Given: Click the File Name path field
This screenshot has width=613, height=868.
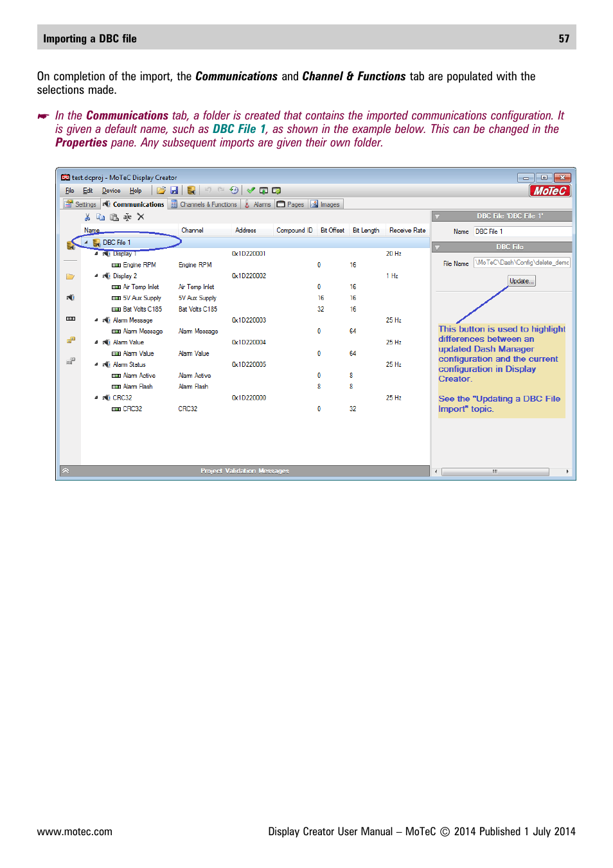Looking at the screenshot, I should tap(522, 263).
